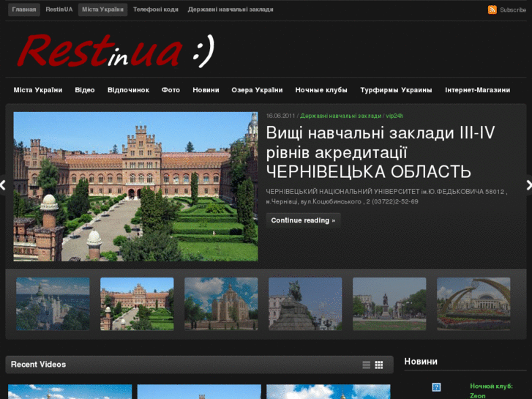The image size is (532, 399).
Task: Click the featured Chernivtsi University image
Action: tap(135, 187)
